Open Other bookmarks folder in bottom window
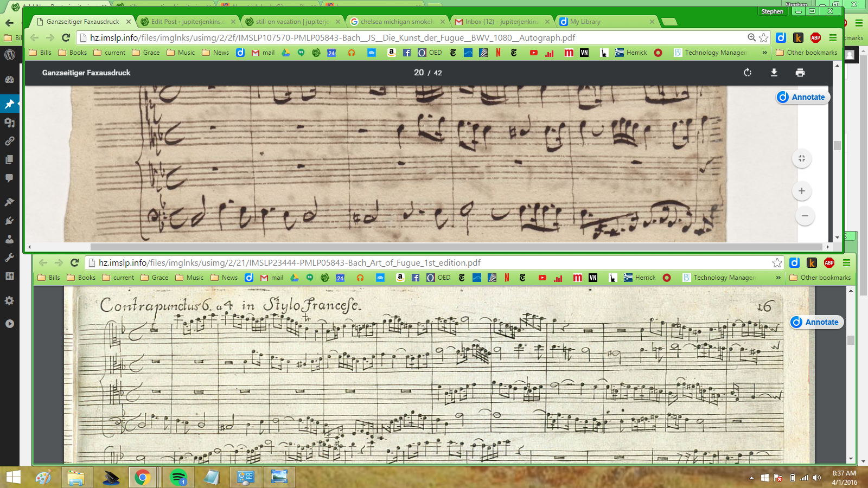Screen dimensions: 868x488 click(820, 278)
